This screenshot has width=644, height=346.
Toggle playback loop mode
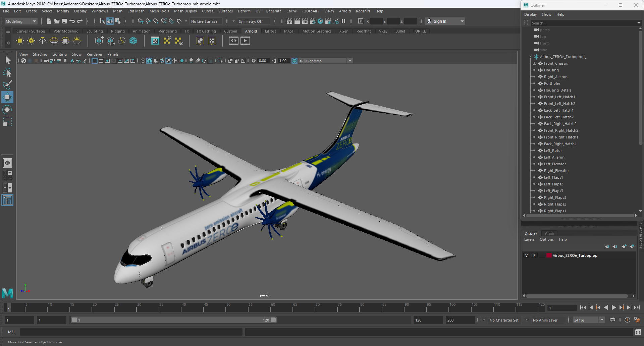pyautogui.click(x=612, y=320)
